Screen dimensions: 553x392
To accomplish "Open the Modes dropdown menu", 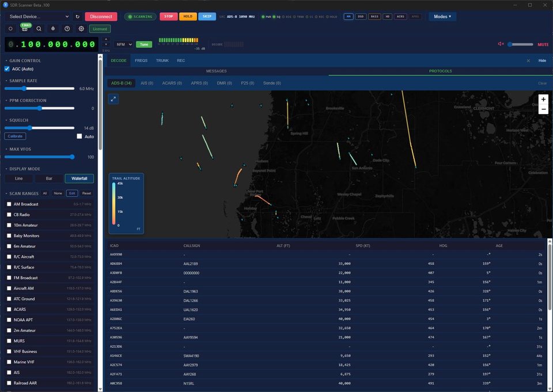I will [x=442, y=17].
